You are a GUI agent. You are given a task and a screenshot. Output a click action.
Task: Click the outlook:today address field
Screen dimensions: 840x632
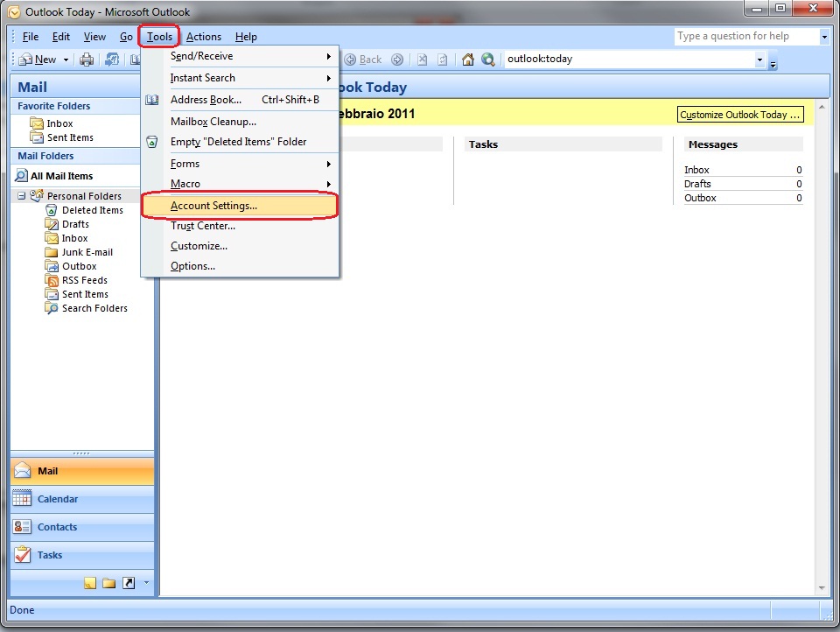click(629, 59)
